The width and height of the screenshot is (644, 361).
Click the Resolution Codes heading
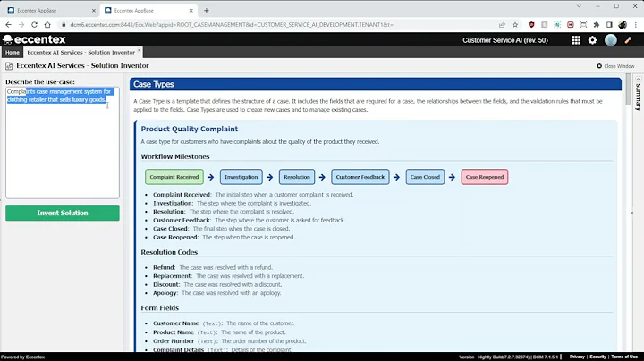169,252
